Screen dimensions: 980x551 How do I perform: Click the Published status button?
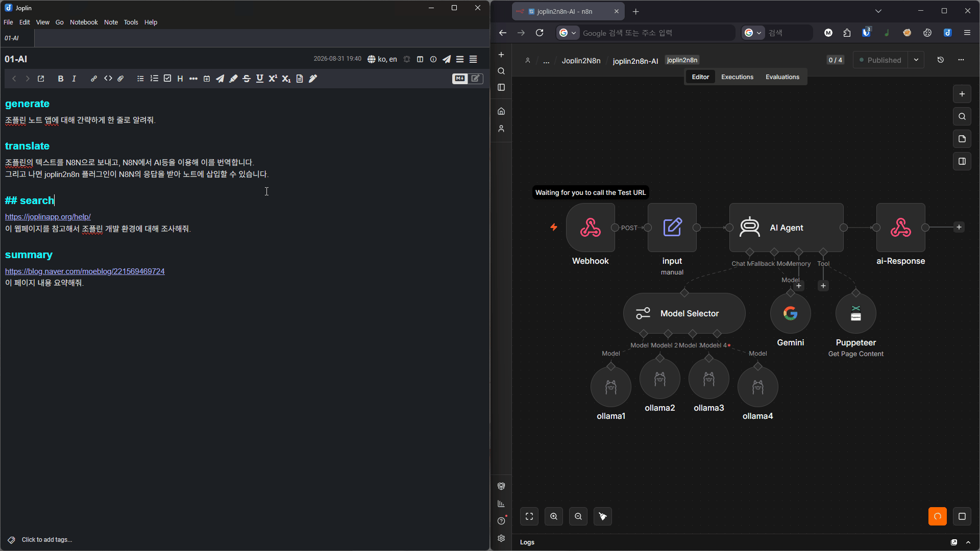[x=881, y=60]
